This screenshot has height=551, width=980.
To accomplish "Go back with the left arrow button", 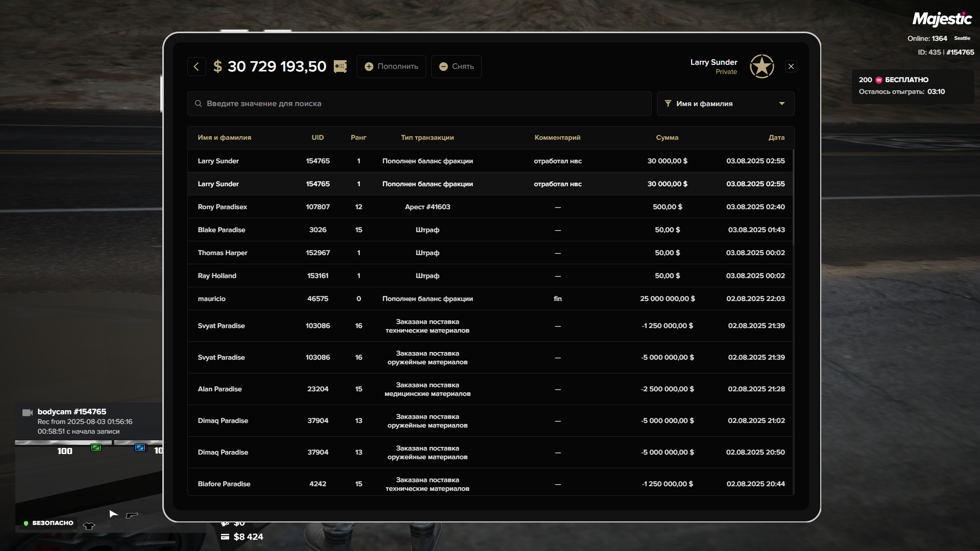I will (197, 66).
